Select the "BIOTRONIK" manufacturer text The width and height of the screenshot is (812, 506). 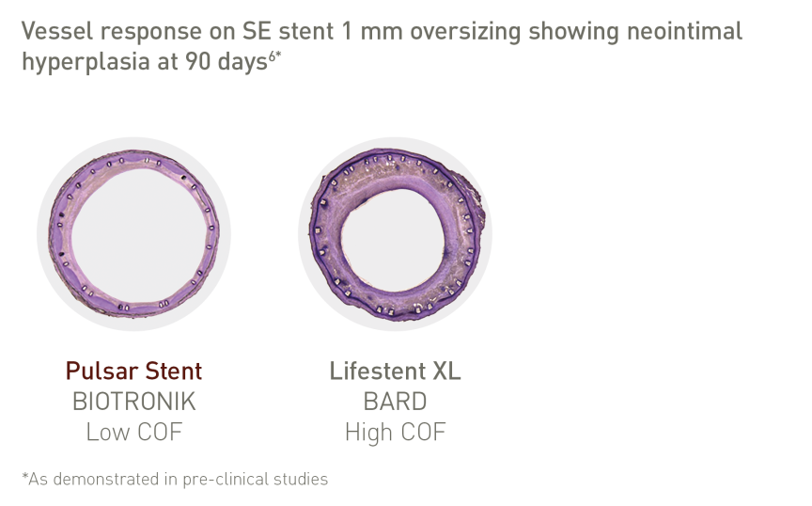tap(134, 402)
